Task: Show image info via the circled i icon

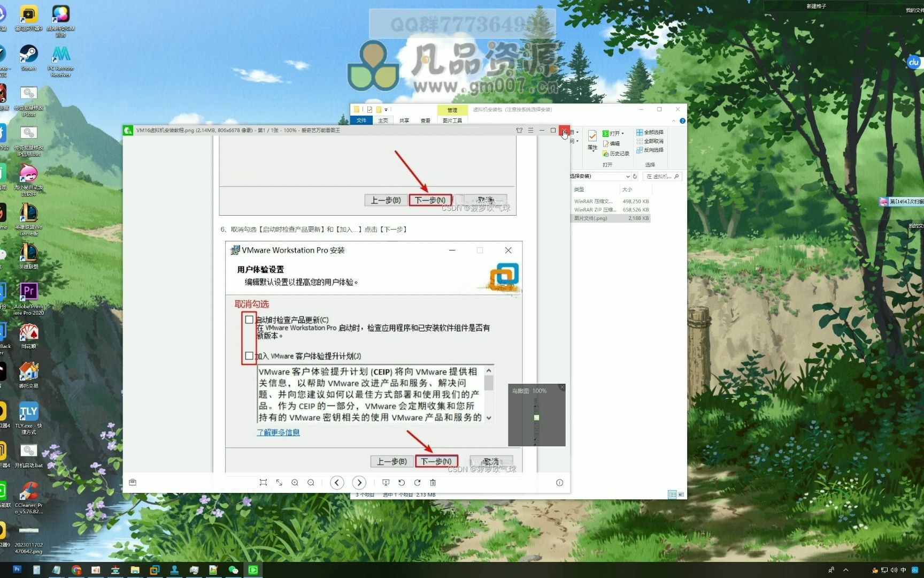Action: 559,482
